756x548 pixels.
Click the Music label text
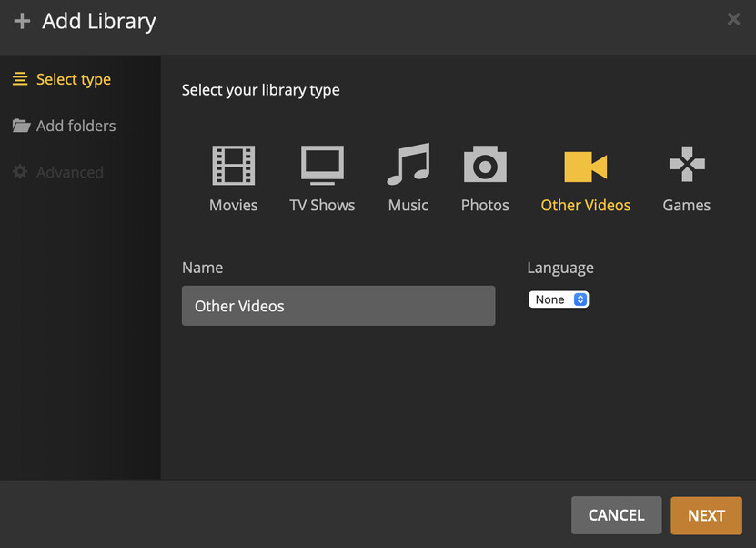(408, 206)
